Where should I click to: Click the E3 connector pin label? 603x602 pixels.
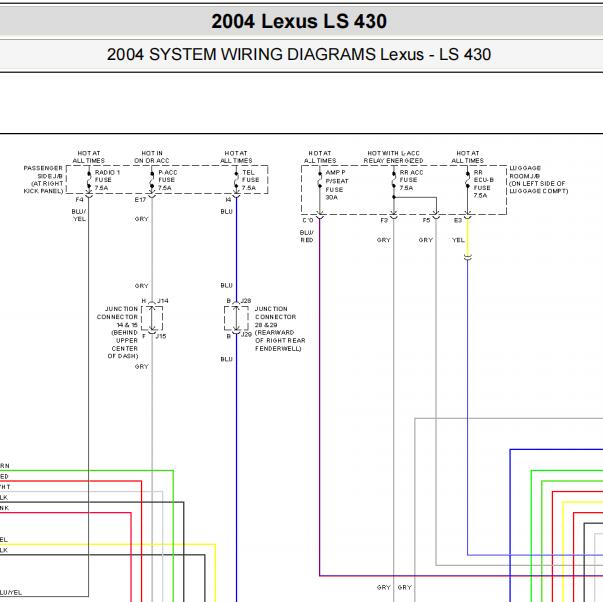point(458,220)
